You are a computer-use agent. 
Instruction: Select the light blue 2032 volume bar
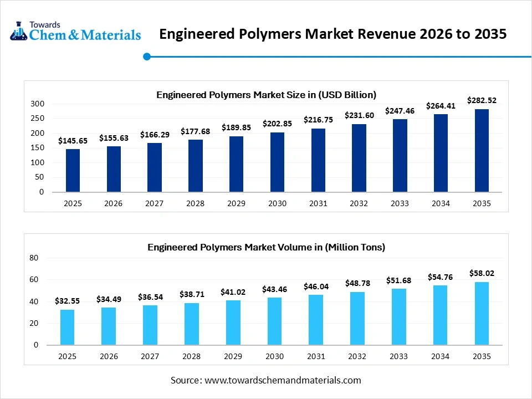click(357, 319)
